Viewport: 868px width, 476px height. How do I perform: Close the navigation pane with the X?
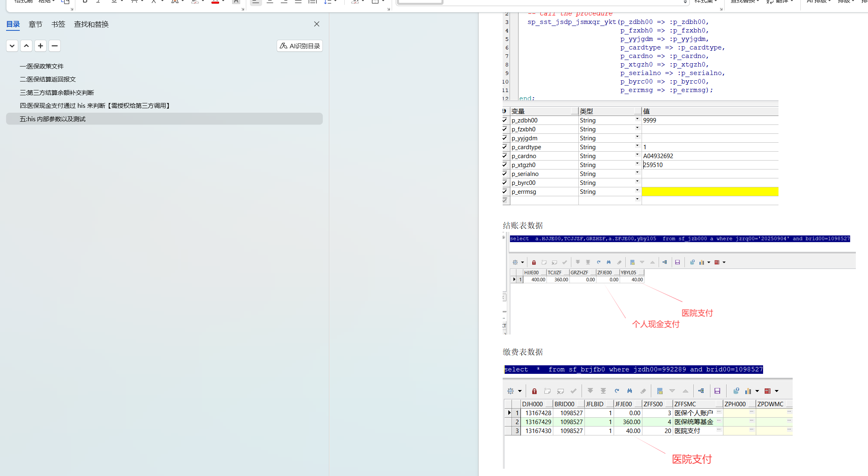tap(317, 24)
